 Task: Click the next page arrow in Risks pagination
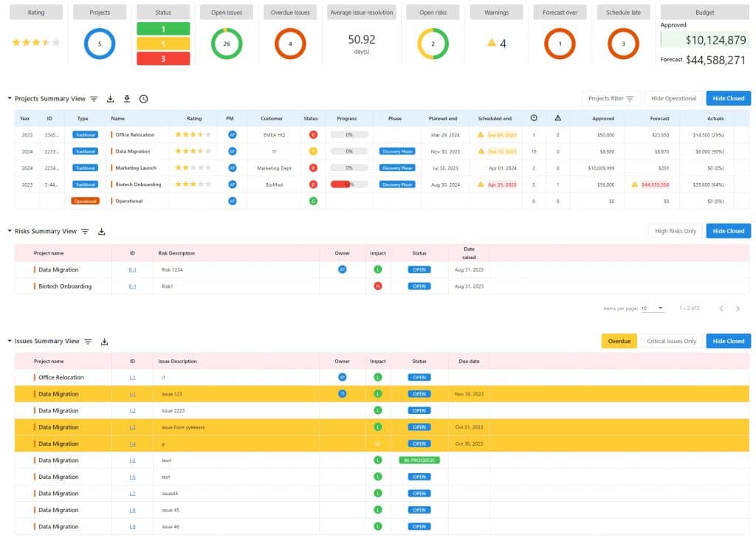pyautogui.click(x=738, y=308)
